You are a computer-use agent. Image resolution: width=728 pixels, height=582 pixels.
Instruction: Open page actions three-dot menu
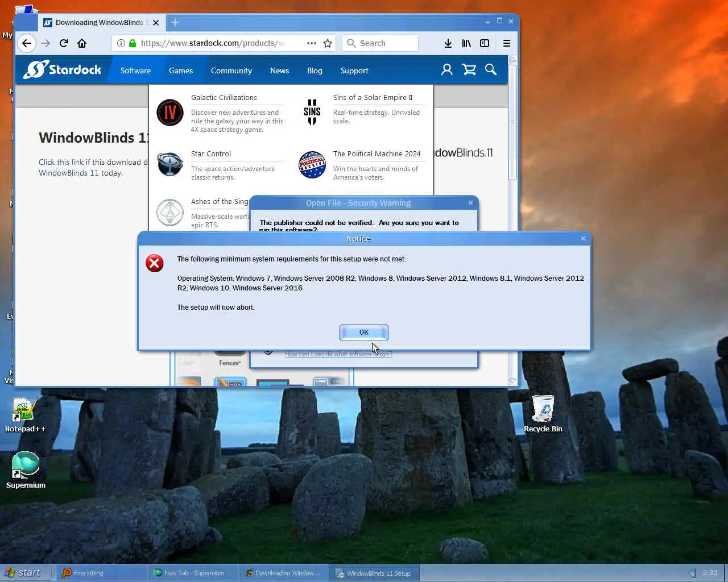click(x=311, y=43)
